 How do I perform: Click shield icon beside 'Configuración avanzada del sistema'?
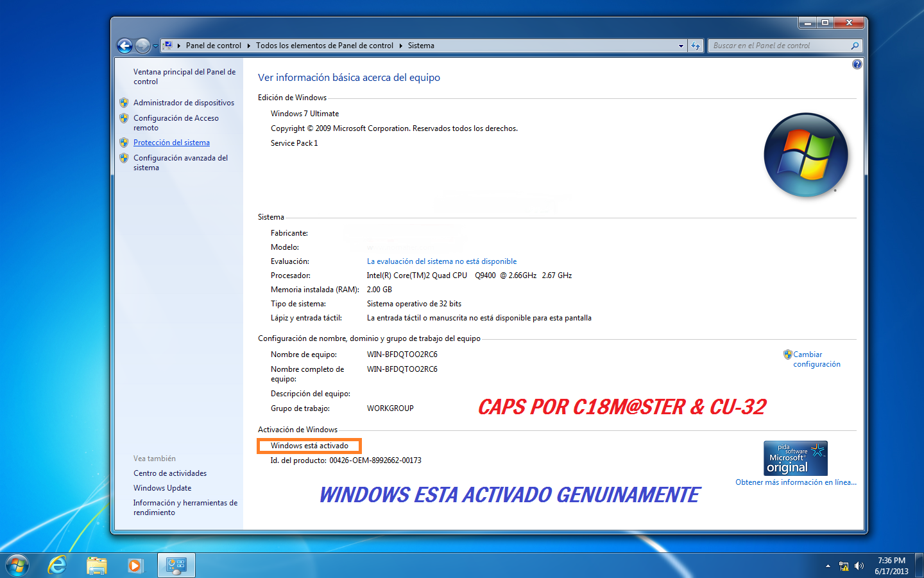click(x=124, y=158)
